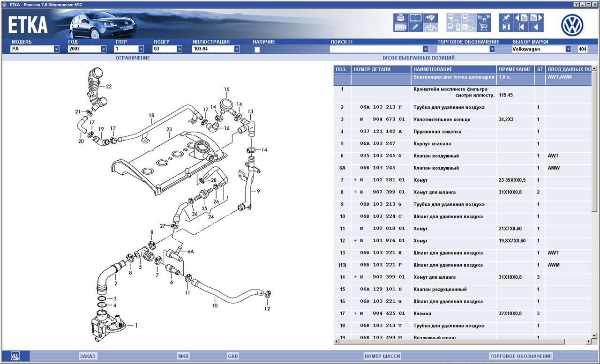Screen dimensions: 600x364
Task: Expand the ВЫБОР МАРКИ brand dropdown
Action: click(568, 49)
